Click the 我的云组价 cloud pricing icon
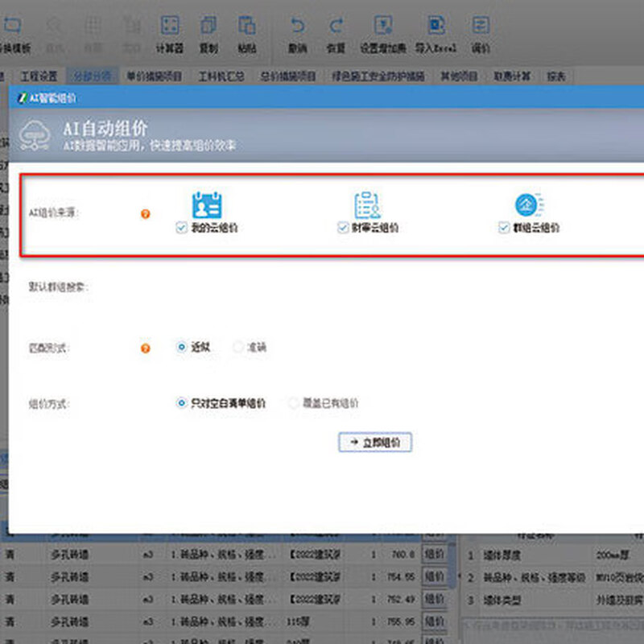 point(208,206)
